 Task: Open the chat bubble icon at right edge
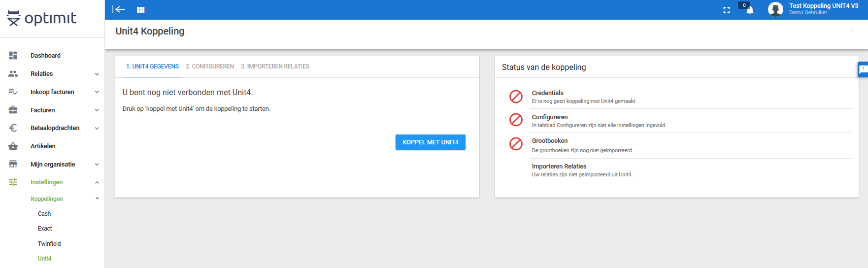tap(863, 70)
